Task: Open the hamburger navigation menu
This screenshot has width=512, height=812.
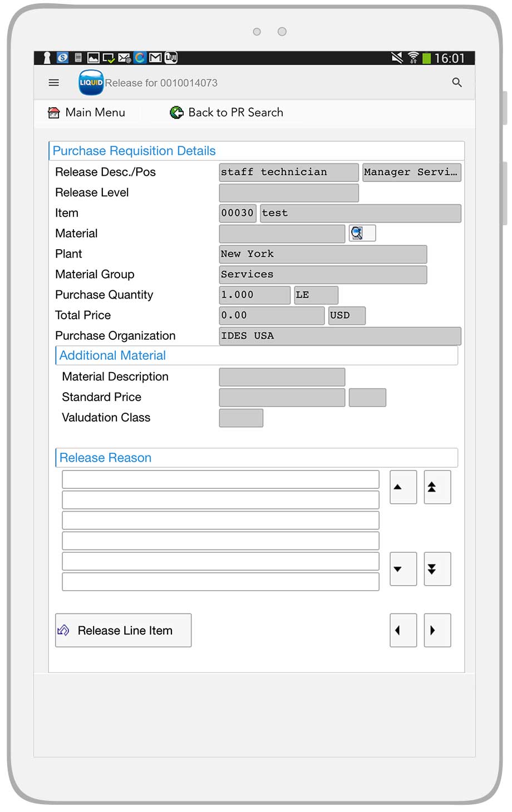Action: [54, 83]
